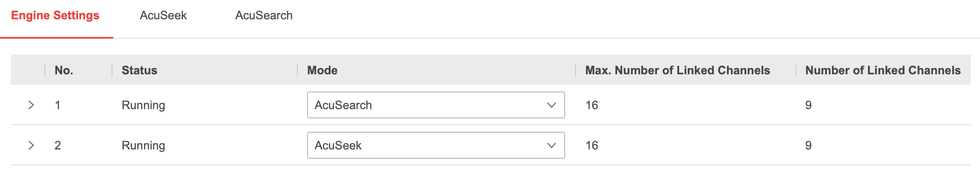Image resolution: width=980 pixels, height=178 pixels.
Task: Click max channels value 16 in row 1
Action: point(592,105)
